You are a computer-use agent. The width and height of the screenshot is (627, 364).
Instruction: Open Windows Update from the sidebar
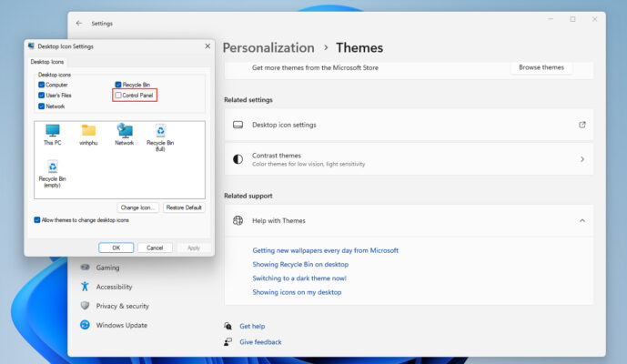pos(121,325)
